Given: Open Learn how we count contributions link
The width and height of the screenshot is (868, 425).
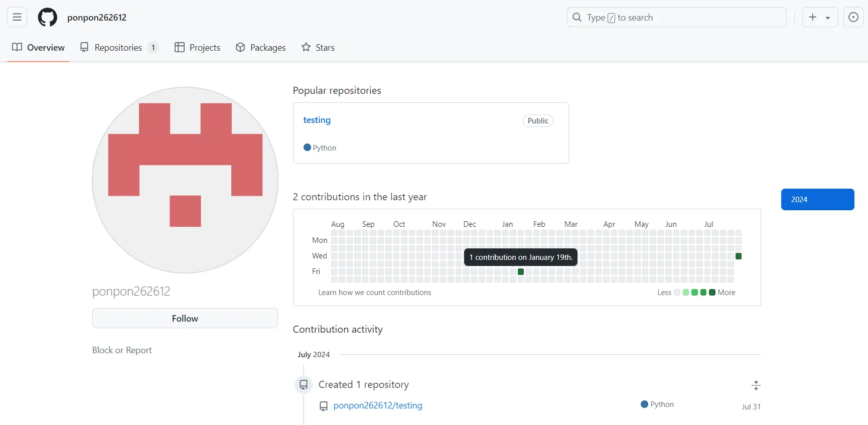Looking at the screenshot, I should [374, 293].
